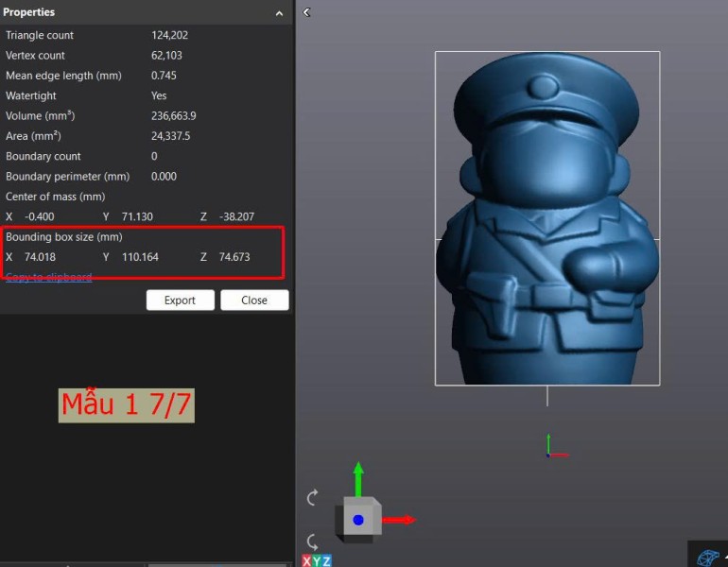Click the center of mass Y value 71.130
The width and height of the screenshot is (728, 567).
coord(137,216)
